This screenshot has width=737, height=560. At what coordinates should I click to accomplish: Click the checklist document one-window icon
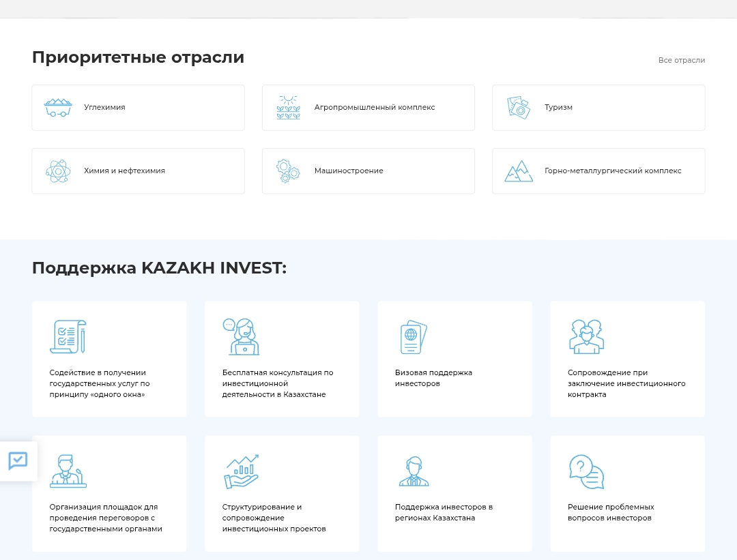tap(68, 336)
